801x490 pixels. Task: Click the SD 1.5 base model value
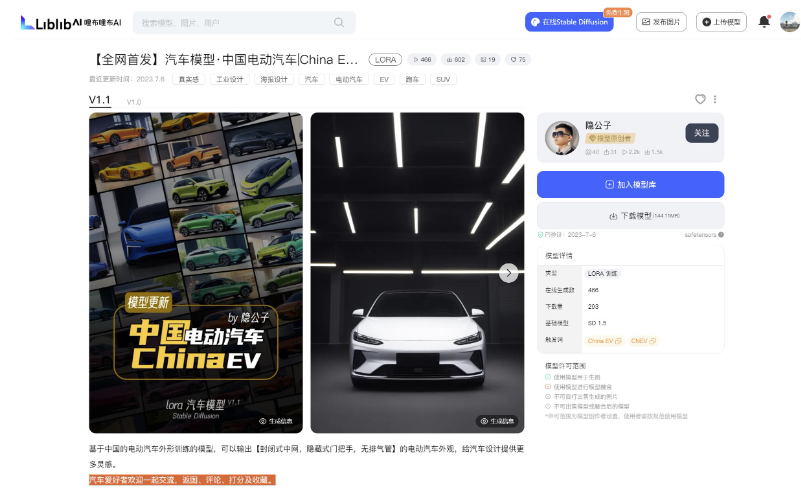click(x=597, y=323)
